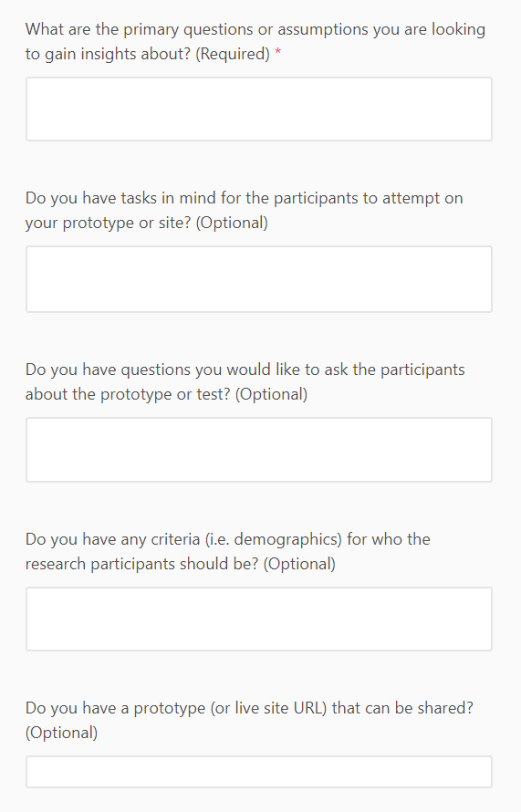Viewport: 521px width, 812px height.
Task: Click '(Optional)' after 'prototype or test?'
Action: pos(271,394)
